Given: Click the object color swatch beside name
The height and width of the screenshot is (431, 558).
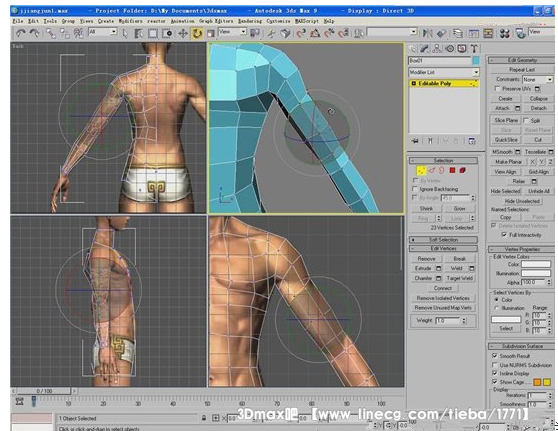Looking at the screenshot, I should click(x=475, y=61).
